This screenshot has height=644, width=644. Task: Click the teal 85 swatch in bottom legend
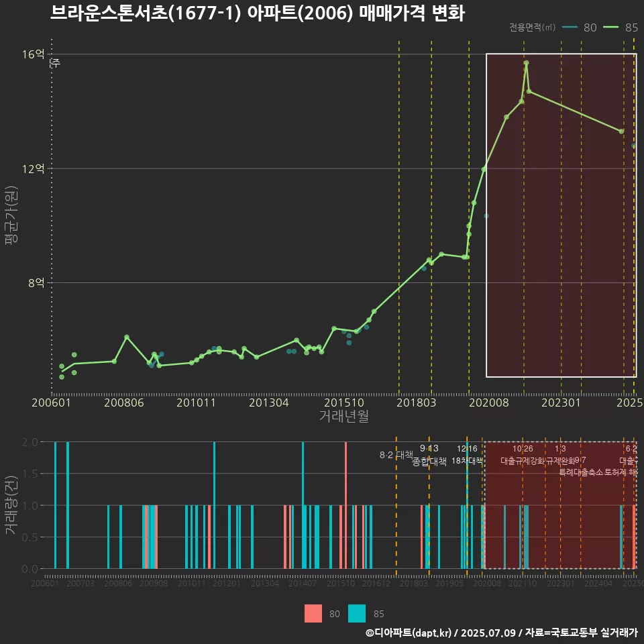(x=357, y=613)
